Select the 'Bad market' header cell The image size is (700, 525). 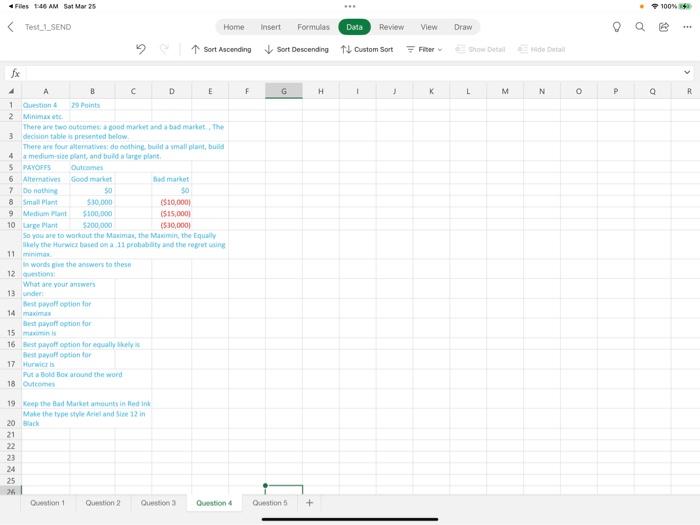tap(171, 179)
